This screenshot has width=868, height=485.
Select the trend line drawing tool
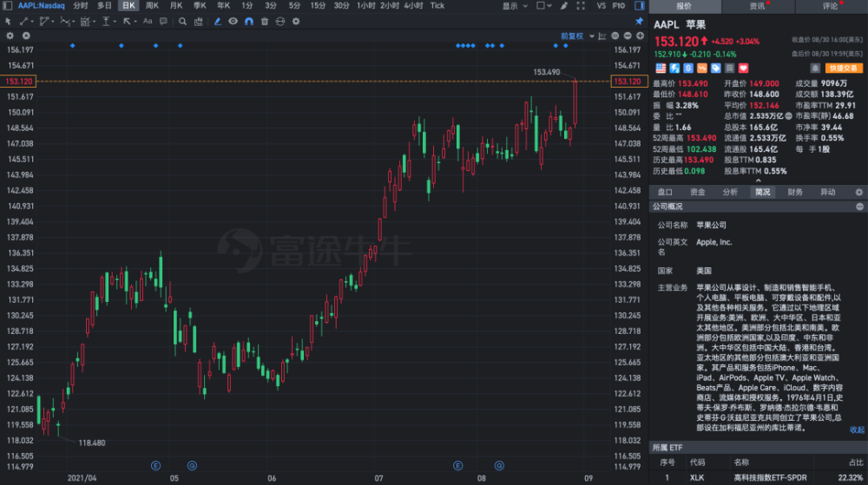[x=23, y=22]
